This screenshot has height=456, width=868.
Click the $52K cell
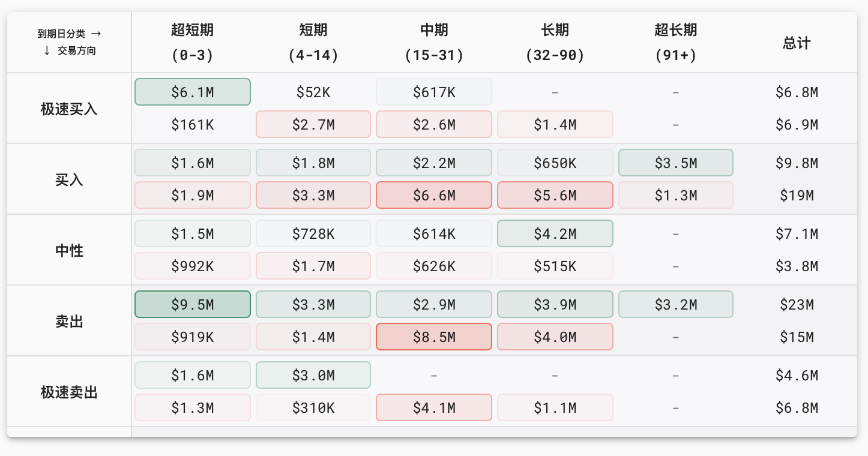313,92
